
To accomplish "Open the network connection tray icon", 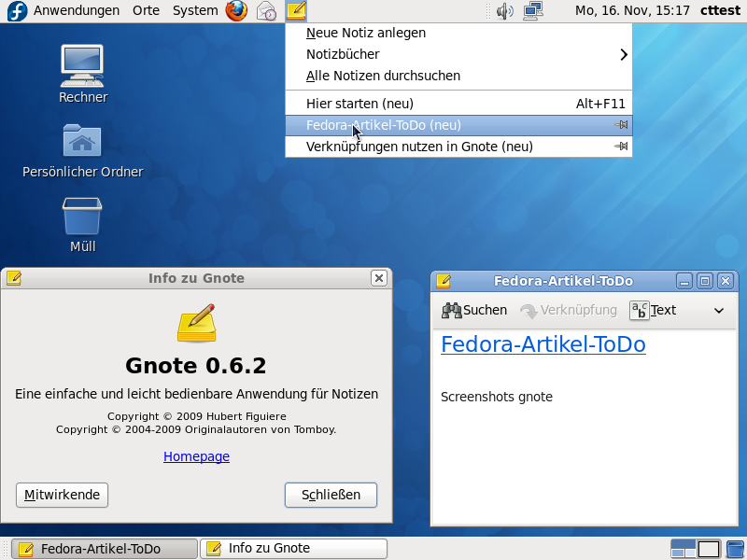I will [x=533, y=11].
